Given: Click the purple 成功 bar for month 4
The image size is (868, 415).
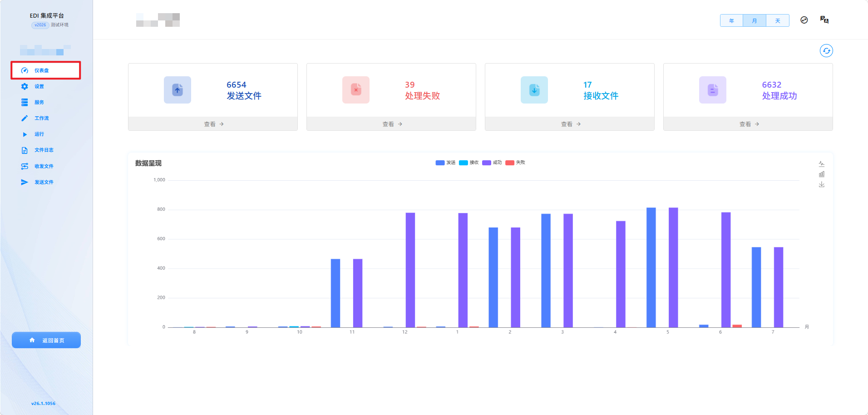Looking at the screenshot, I should [621, 274].
